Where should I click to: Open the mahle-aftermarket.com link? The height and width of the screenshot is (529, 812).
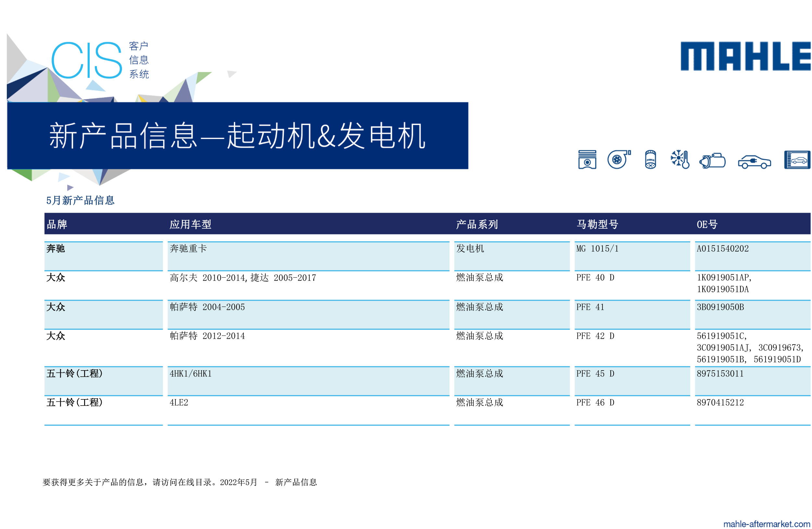766,523
